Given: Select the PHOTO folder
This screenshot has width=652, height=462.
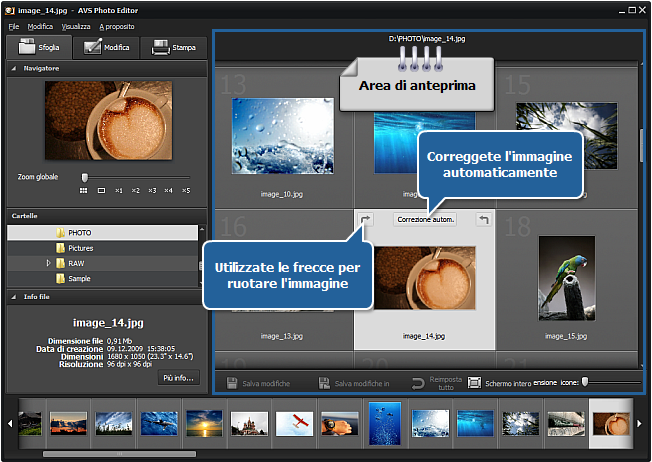Looking at the screenshot, I should 102,232.
